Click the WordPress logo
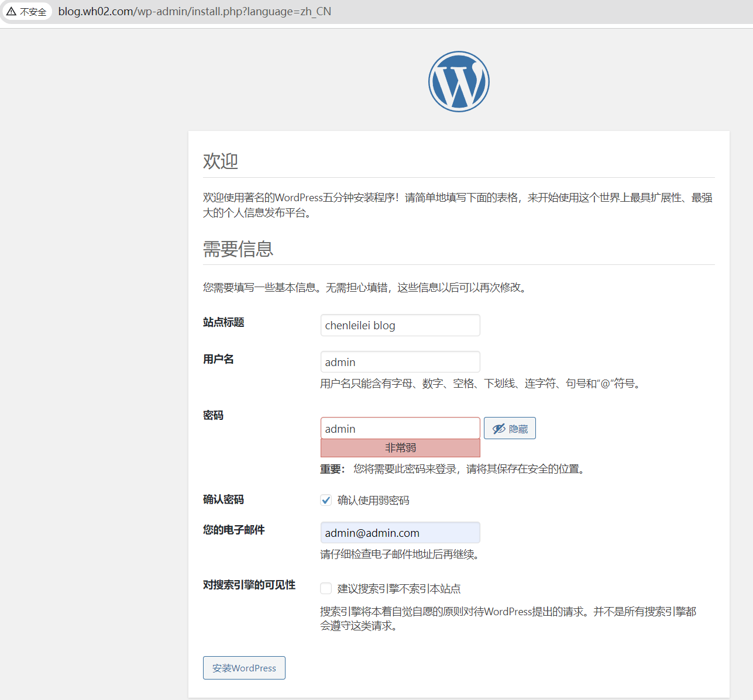The width and height of the screenshot is (753, 700). (x=459, y=81)
